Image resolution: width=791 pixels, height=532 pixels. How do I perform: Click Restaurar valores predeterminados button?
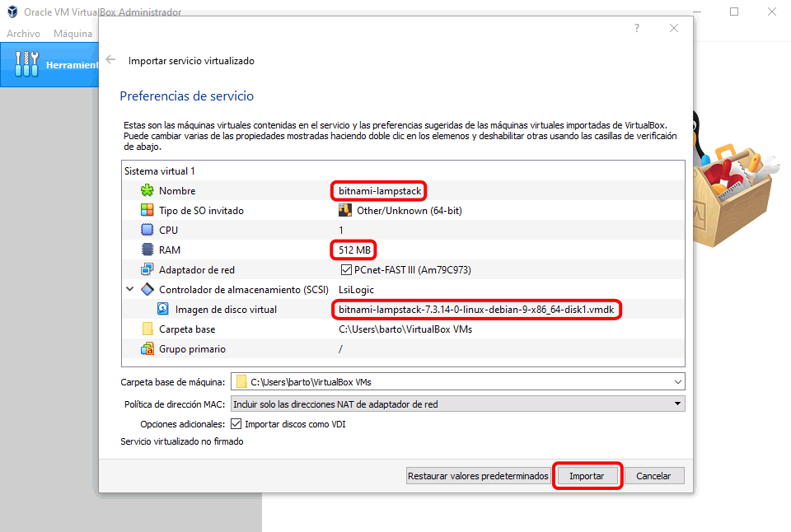coord(478,475)
